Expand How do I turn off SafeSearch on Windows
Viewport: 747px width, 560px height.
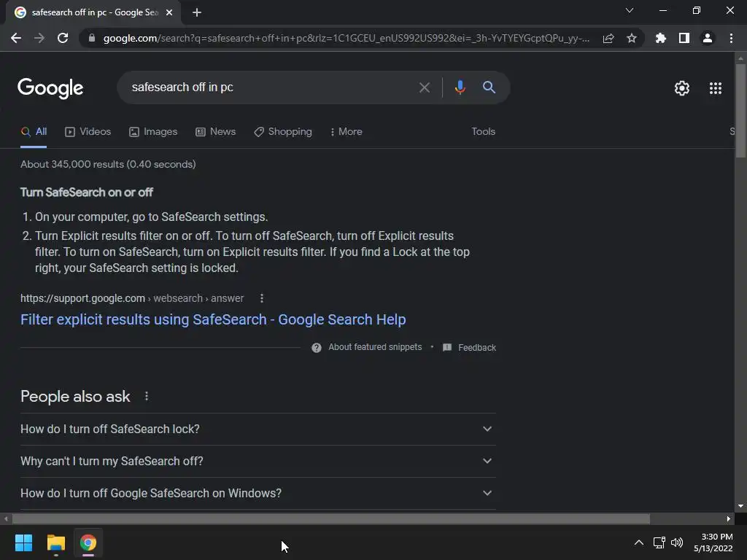click(258, 494)
